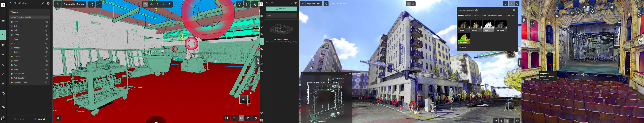Click the fly navigation arrow in Construction Site view
This screenshot has width=644, height=123.
(x=248, y=118)
